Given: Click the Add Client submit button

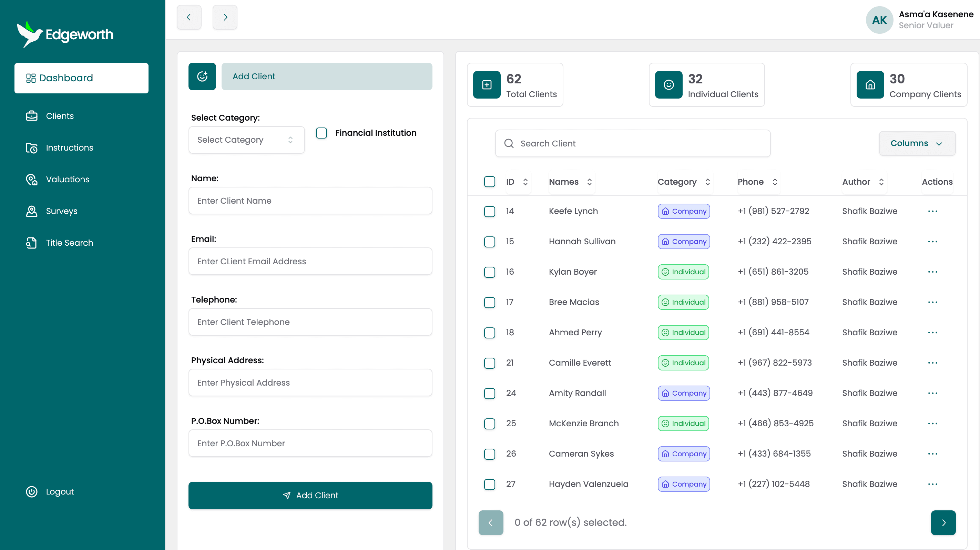Looking at the screenshot, I should coord(310,495).
